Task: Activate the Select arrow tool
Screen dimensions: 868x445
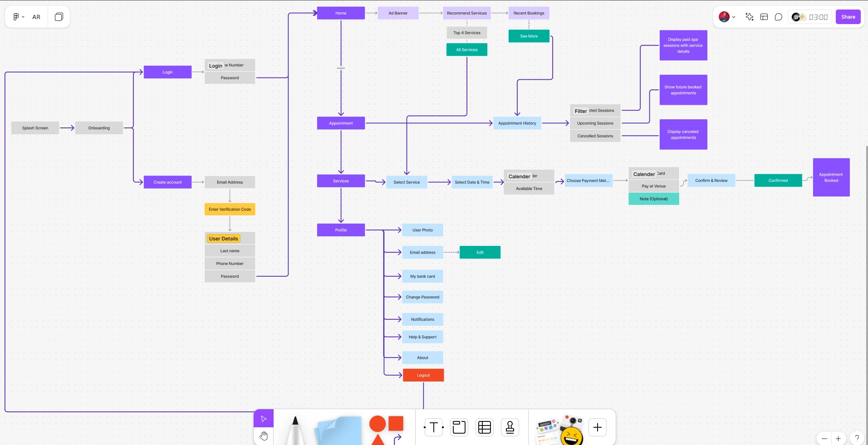Action: coord(263,418)
